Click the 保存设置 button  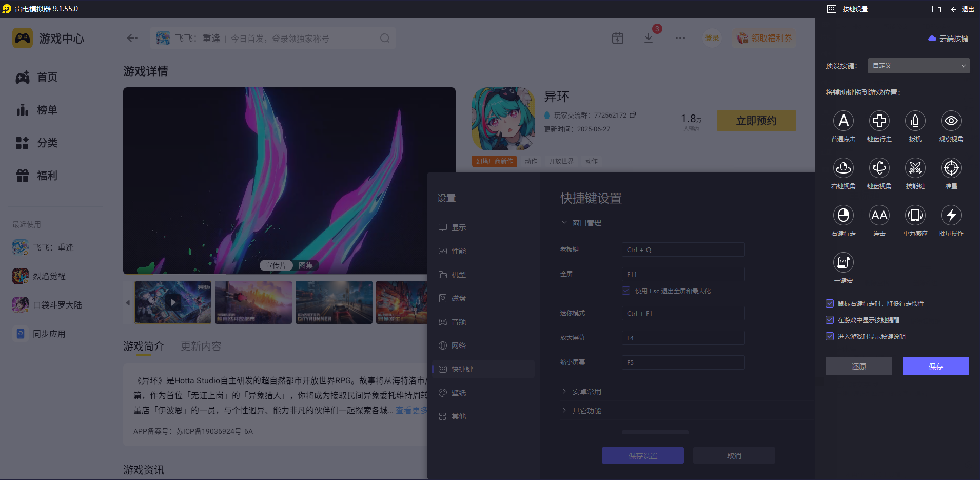[642, 455]
